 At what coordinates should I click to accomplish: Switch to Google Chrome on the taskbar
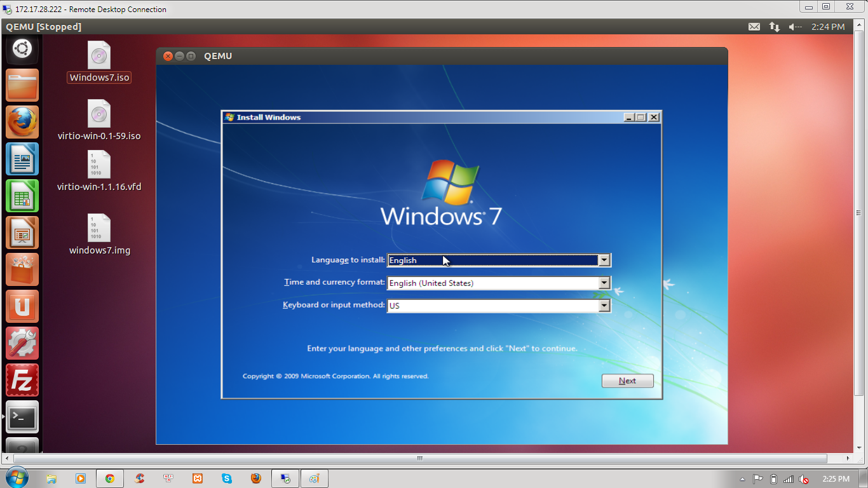tap(110, 478)
